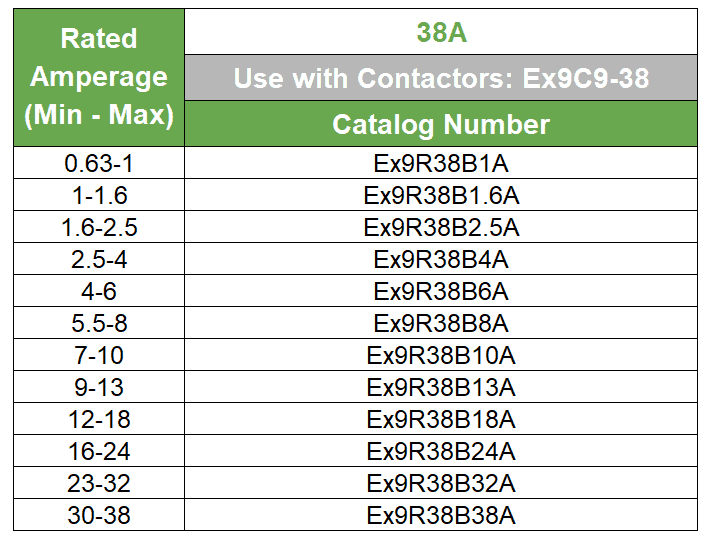Click catalog number Ex9R38B1.6A
Screen dimensions: 708x541
441,195
